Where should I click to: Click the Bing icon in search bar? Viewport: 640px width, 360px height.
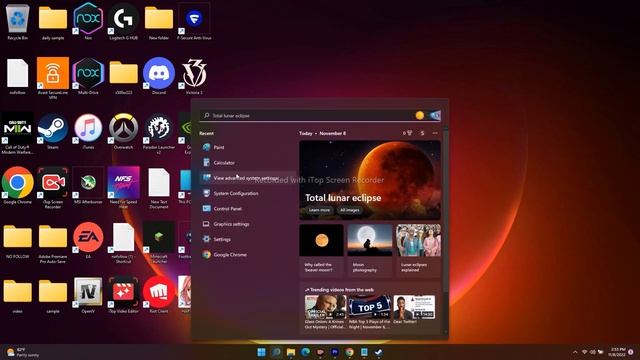click(x=435, y=116)
